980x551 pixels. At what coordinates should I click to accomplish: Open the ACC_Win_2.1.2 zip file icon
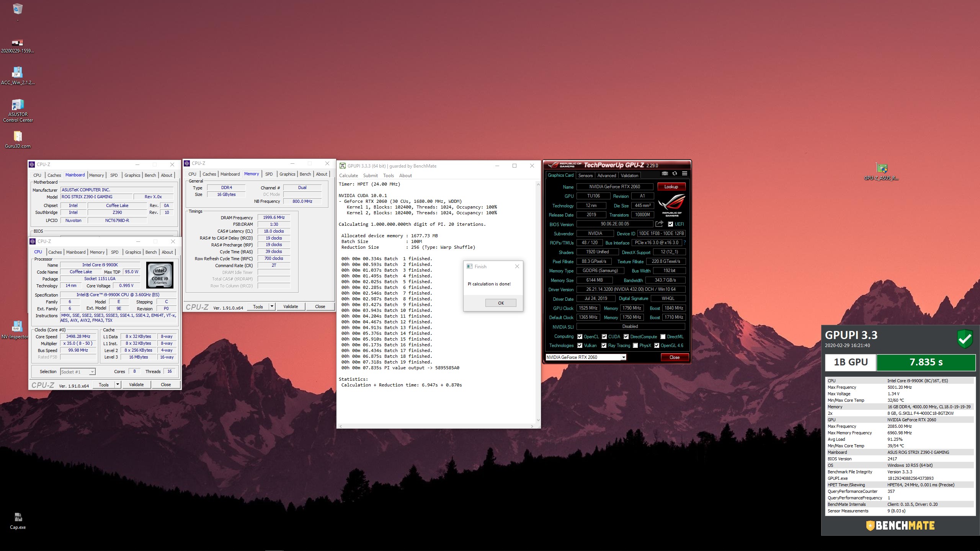tap(18, 72)
